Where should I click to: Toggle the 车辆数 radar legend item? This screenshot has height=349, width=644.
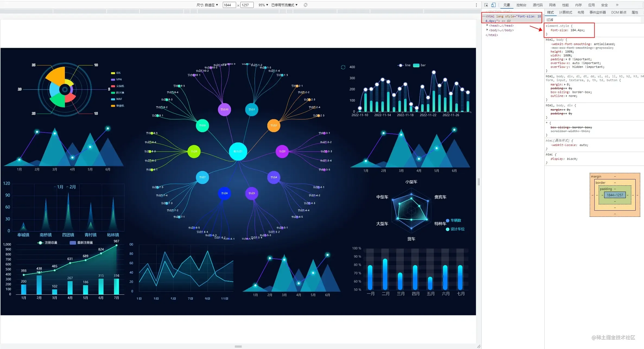coord(453,220)
